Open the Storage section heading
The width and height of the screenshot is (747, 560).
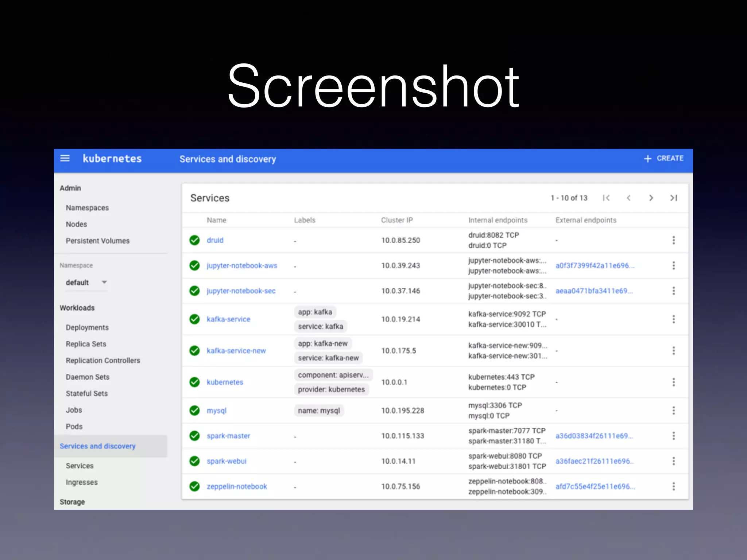point(72,502)
